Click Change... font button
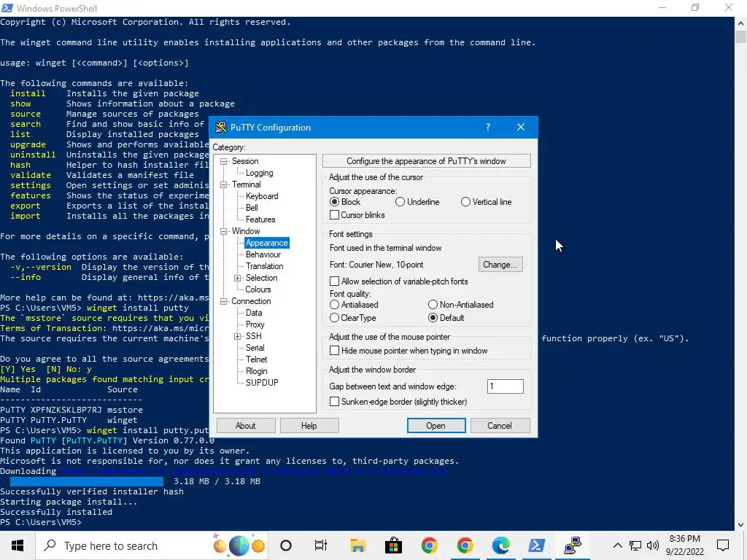 (500, 265)
